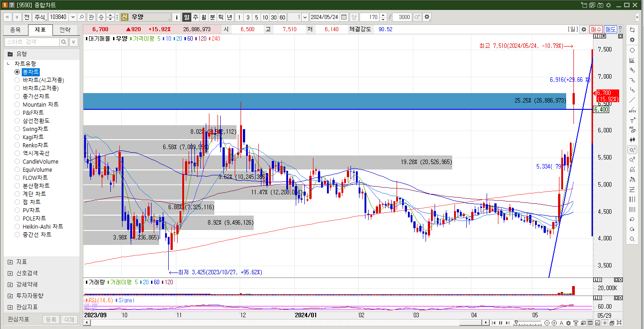Select the 분 minute period button
Viewport: 644px width, 329px height.
[x=212, y=17]
